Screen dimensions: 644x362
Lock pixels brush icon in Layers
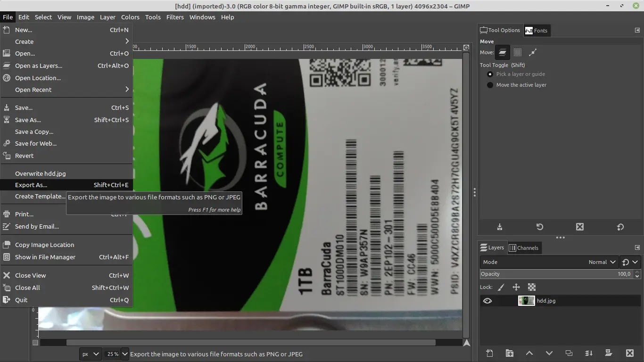(x=501, y=287)
